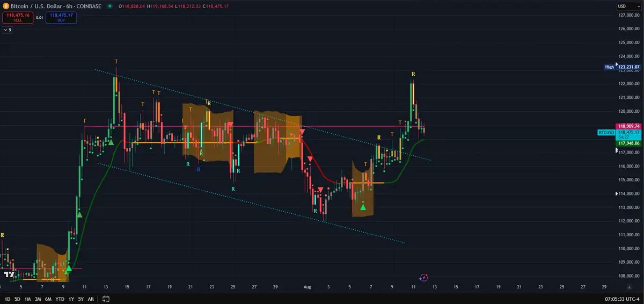The height and width of the screenshot is (304, 644).
Task: Click 112,000.00 on the price scale
Action: point(629,221)
